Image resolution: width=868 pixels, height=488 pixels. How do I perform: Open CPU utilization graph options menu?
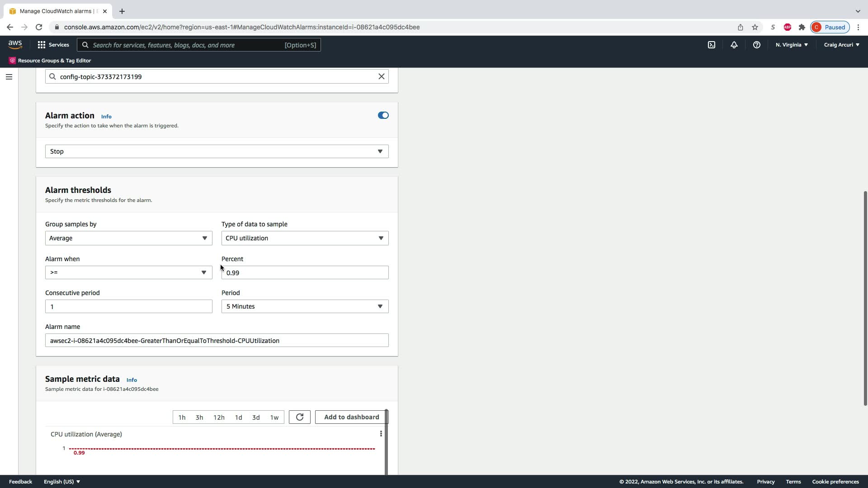[x=381, y=434]
